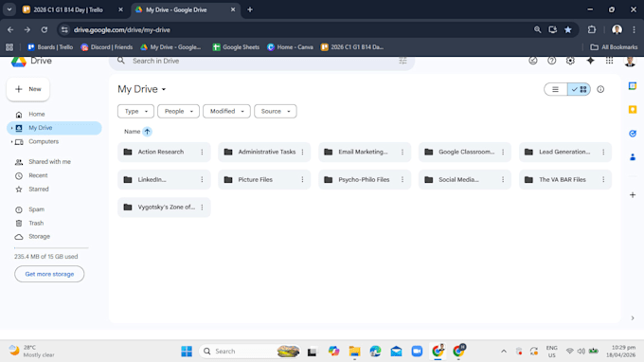This screenshot has width=644, height=362.
Task: Click Get more storage
Action: click(x=49, y=274)
